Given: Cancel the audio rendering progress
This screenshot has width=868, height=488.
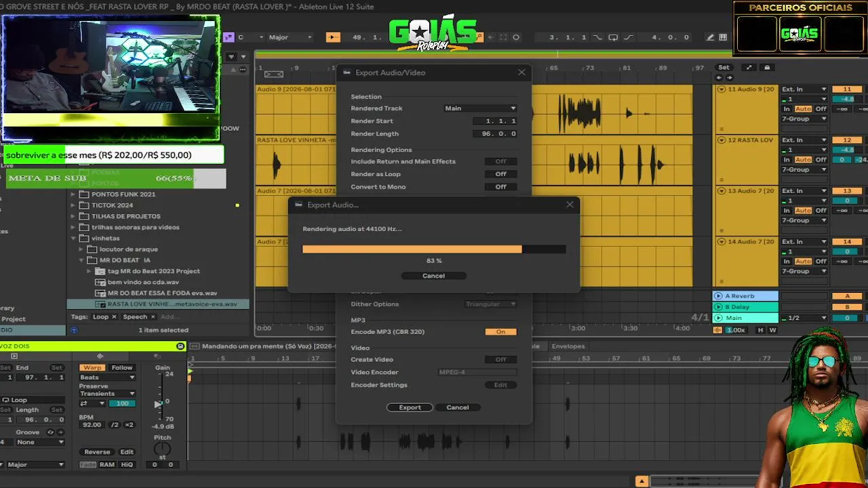Looking at the screenshot, I should coord(433,276).
